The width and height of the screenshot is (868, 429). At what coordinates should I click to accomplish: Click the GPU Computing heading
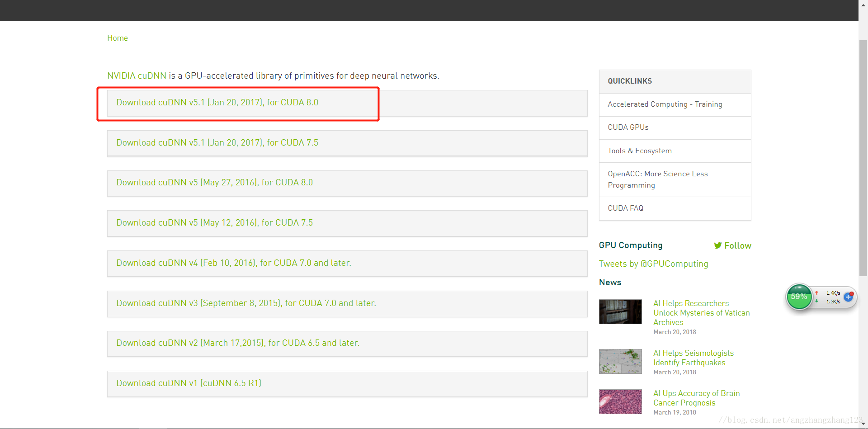pyautogui.click(x=631, y=245)
